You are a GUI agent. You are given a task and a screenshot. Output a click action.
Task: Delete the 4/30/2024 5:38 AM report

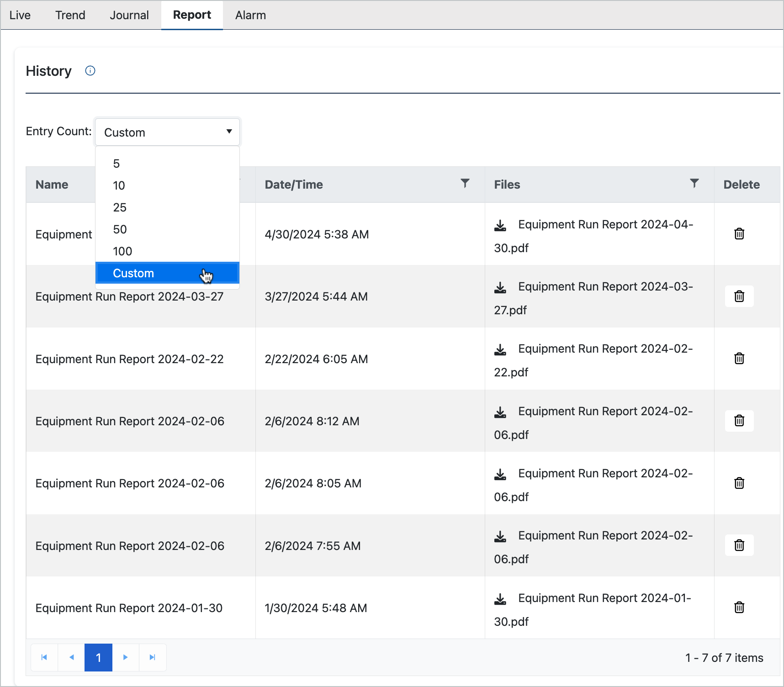click(739, 234)
